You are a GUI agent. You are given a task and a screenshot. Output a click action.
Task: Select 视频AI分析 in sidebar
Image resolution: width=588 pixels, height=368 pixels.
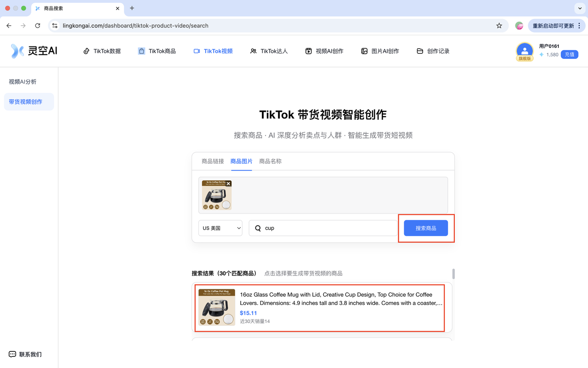[23, 82]
